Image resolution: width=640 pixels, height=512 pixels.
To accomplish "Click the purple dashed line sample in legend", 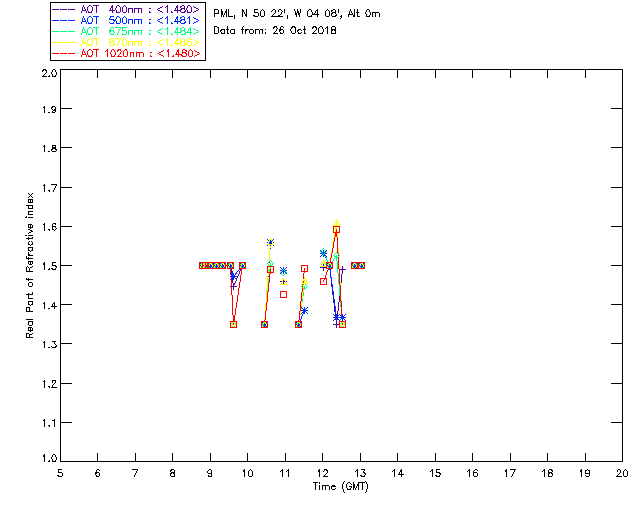I will pyautogui.click(x=64, y=9).
